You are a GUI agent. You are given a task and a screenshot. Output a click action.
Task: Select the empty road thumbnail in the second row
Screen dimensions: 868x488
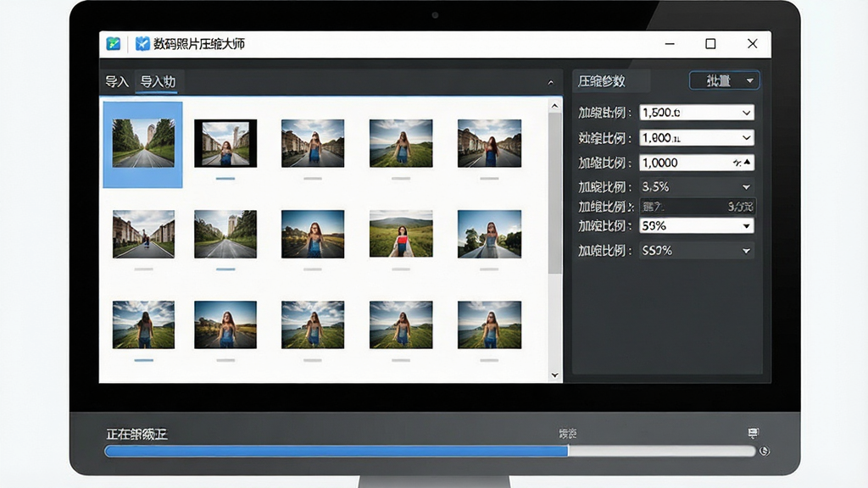(225, 234)
